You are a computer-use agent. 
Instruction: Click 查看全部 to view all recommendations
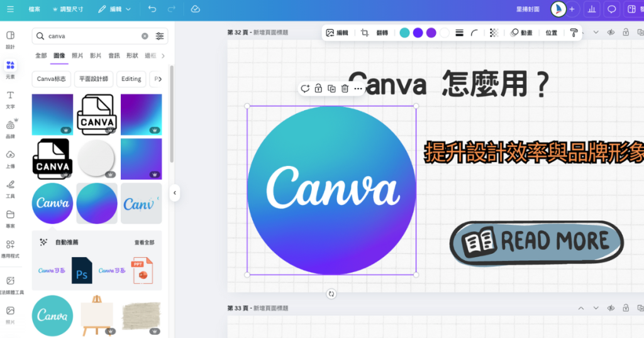(144, 243)
